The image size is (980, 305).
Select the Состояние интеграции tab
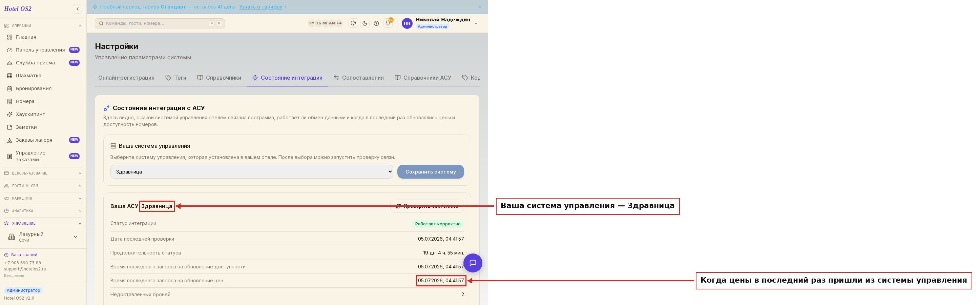coord(287,78)
